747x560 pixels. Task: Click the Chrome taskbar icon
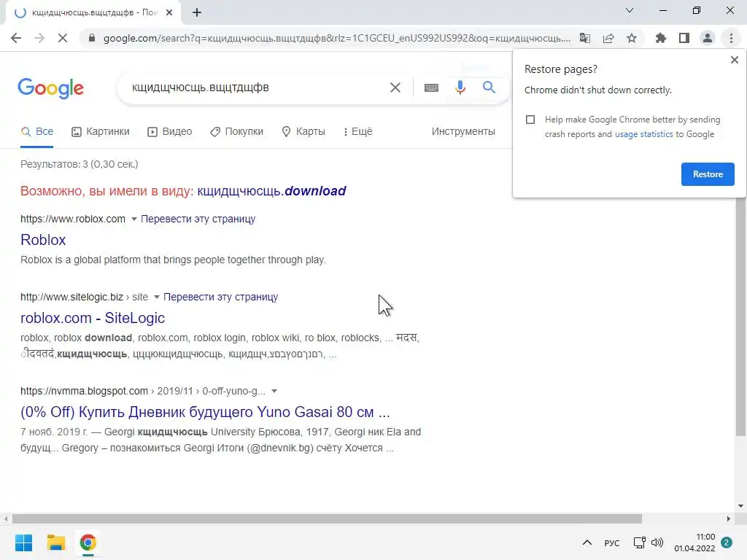(x=88, y=542)
